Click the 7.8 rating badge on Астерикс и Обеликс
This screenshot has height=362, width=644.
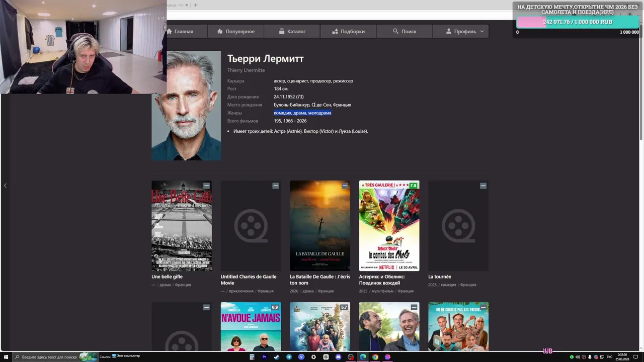point(414,186)
